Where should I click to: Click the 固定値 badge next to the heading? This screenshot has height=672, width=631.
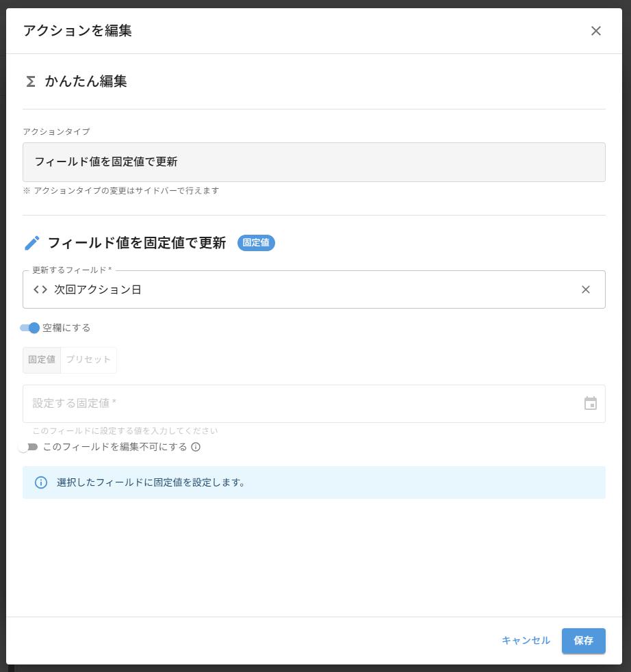pyautogui.click(x=255, y=243)
